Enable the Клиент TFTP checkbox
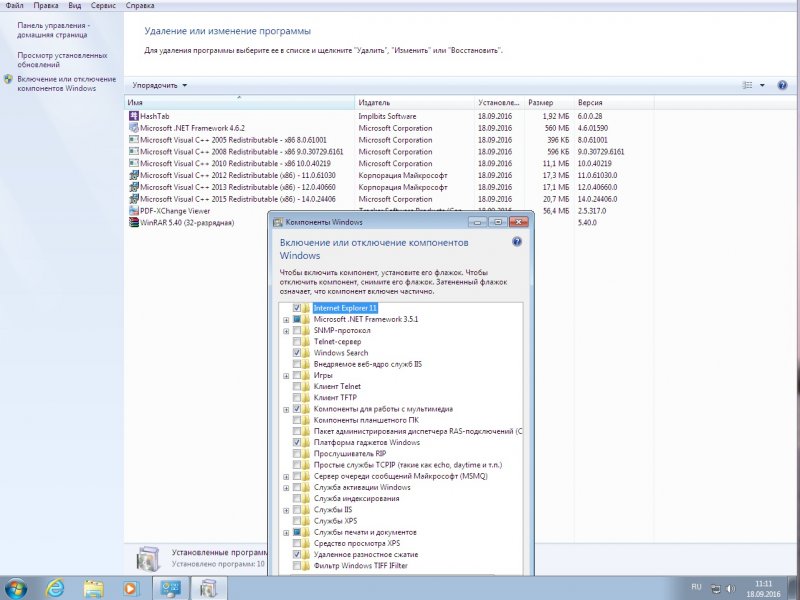 click(x=296, y=398)
